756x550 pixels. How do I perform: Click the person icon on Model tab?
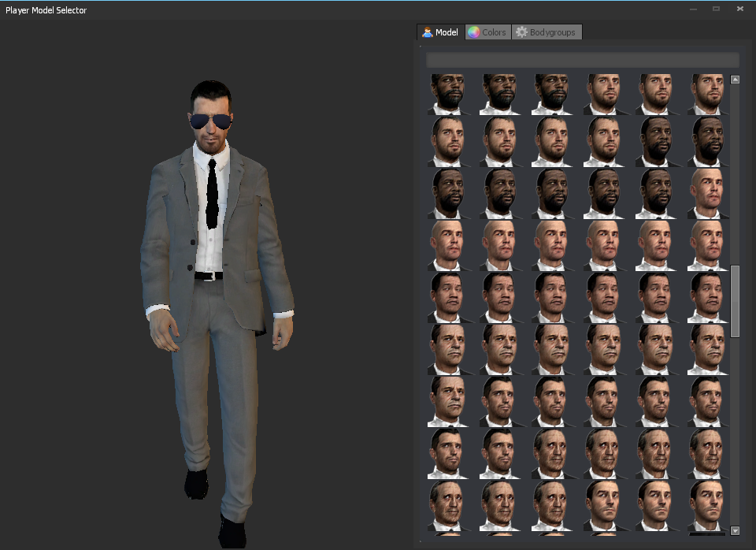(x=427, y=32)
